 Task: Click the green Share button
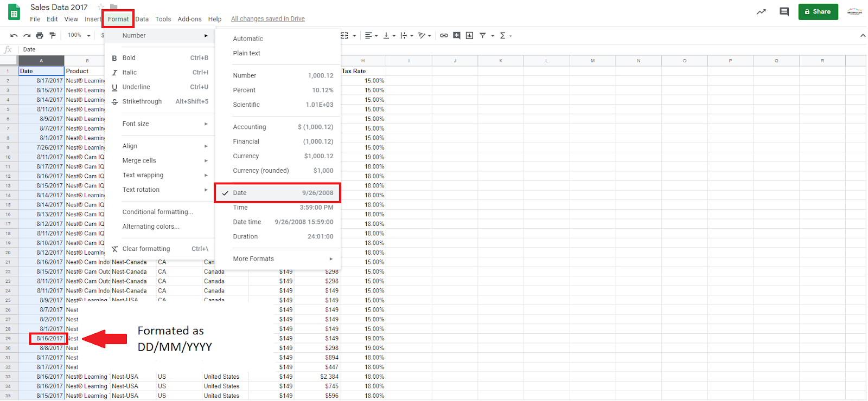pos(818,11)
